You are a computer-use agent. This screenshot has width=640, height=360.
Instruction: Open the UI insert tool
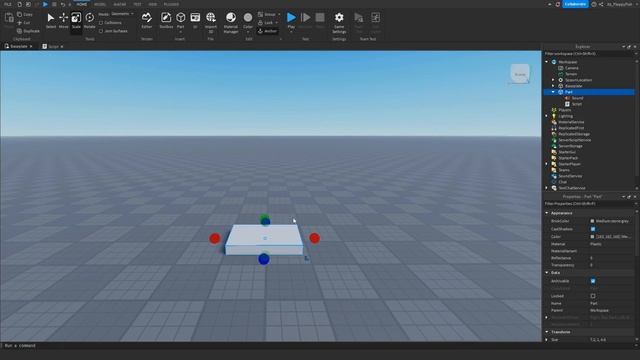pos(195,20)
